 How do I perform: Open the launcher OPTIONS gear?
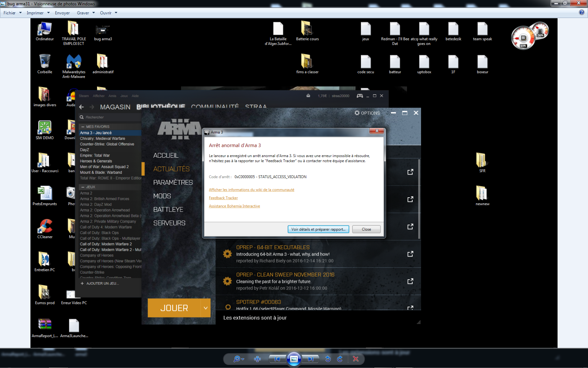367,113
